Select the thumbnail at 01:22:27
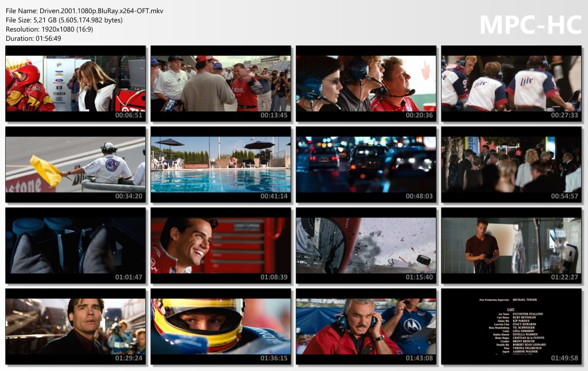Screen dimensions: 588x371 pos(512,245)
